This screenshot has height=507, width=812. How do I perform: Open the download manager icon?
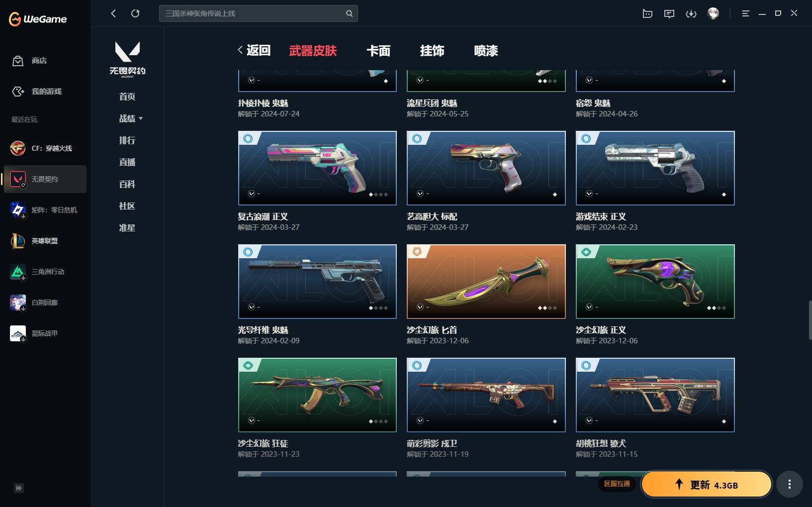[x=691, y=13]
